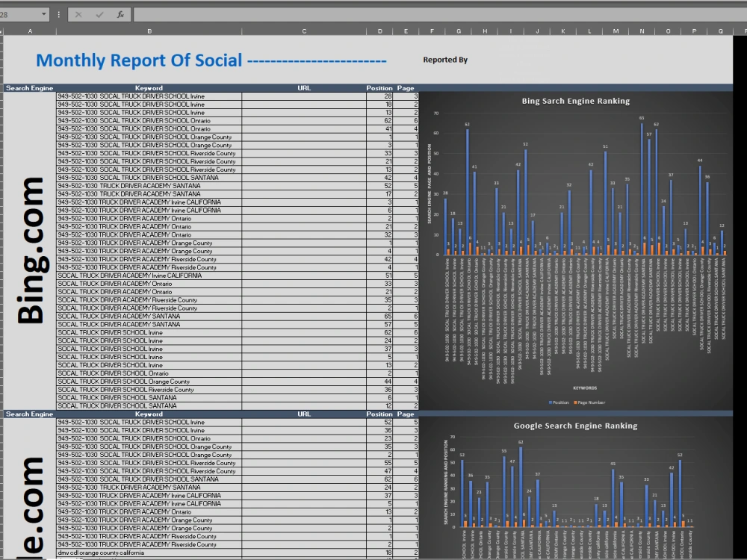Select column P header
Image resolution: width=747 pixels, height=560 pixels.
[694, 31]
